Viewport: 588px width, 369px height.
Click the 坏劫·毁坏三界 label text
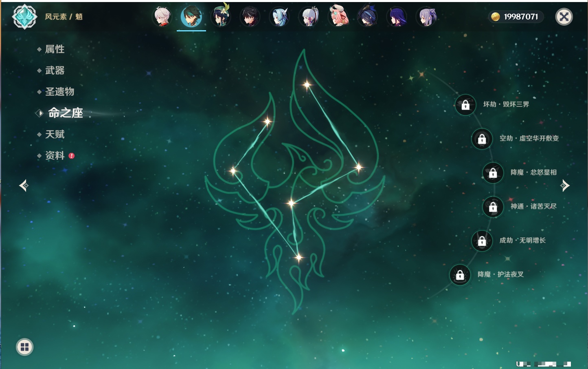point(506,104)
